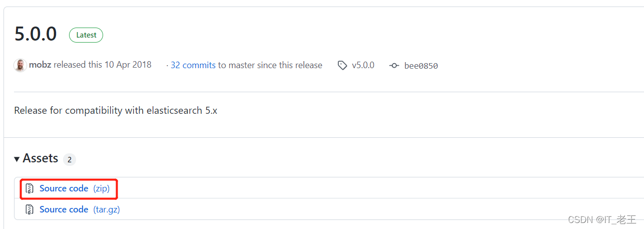
Task: Click the tag icon beside v5.0.0
Action: (x=342, y=65)
